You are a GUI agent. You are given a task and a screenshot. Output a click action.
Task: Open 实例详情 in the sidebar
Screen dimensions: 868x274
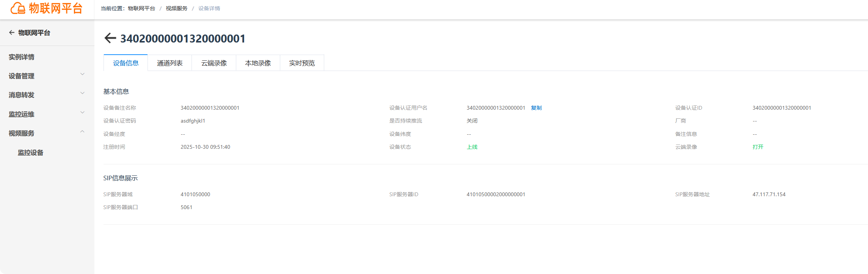(22, 57)
